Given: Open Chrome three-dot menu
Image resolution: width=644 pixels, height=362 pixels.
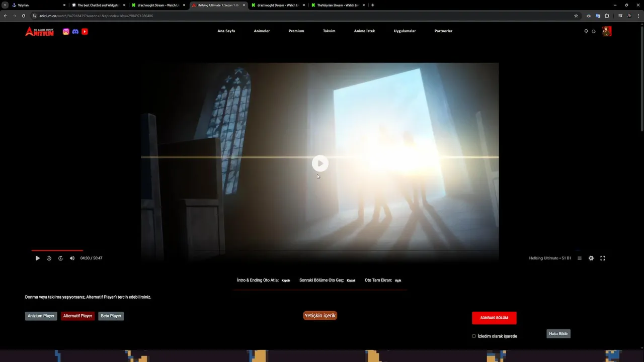Looking at the screenshot, I should click(x=637, y=16).
